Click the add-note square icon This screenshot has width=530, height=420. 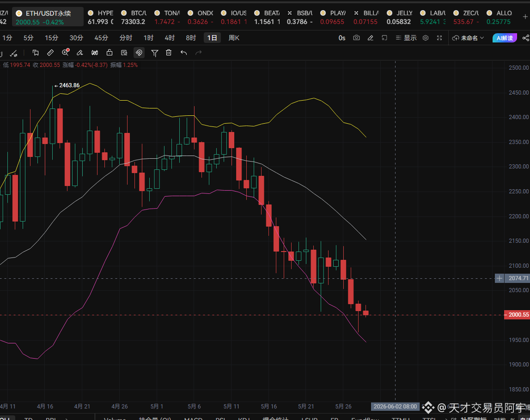click(384, 38)
